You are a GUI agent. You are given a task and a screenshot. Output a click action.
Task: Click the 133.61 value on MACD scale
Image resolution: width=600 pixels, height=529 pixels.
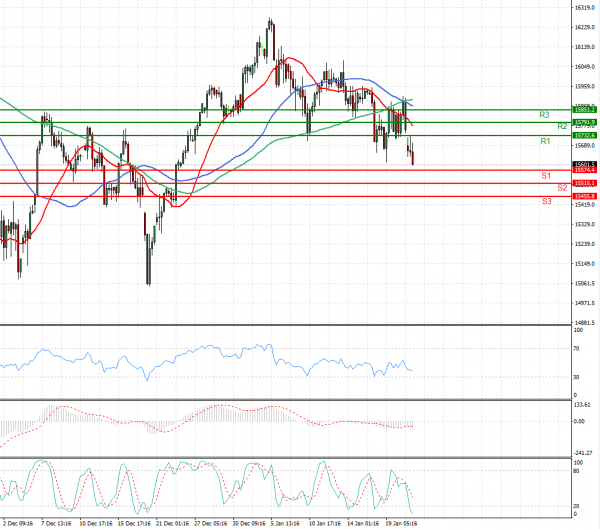(x=582, y=405)
